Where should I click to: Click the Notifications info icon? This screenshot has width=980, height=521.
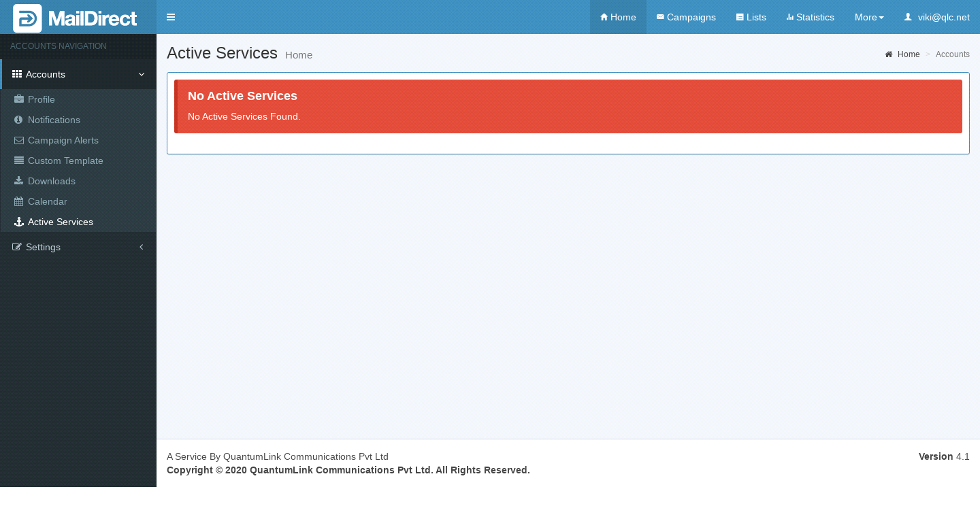point(19,120)
